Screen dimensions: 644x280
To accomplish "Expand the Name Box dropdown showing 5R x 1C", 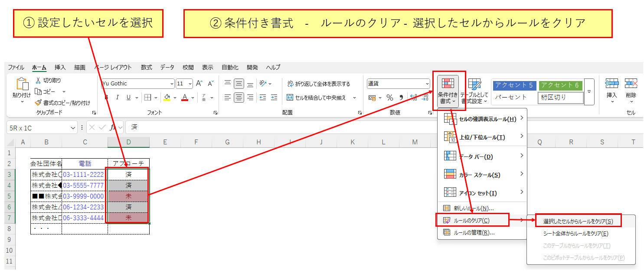I will 73,128.
